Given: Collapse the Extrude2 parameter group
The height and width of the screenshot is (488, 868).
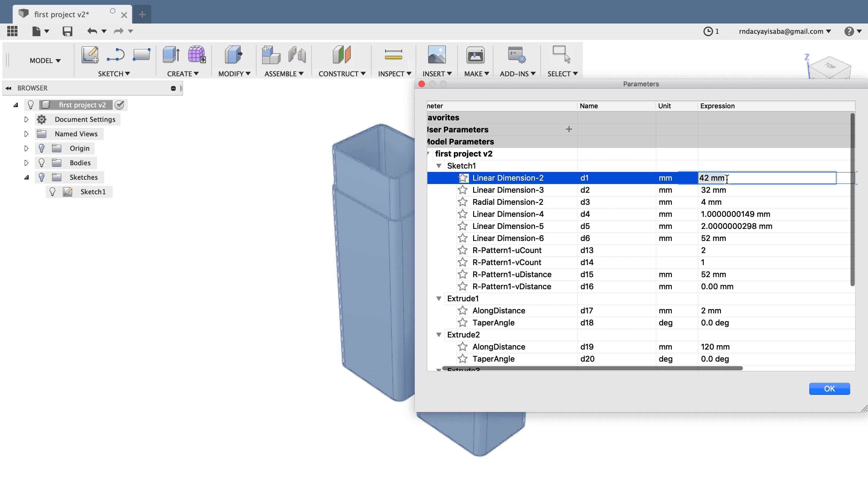Looking at the screenshot, I should (439, 335).
